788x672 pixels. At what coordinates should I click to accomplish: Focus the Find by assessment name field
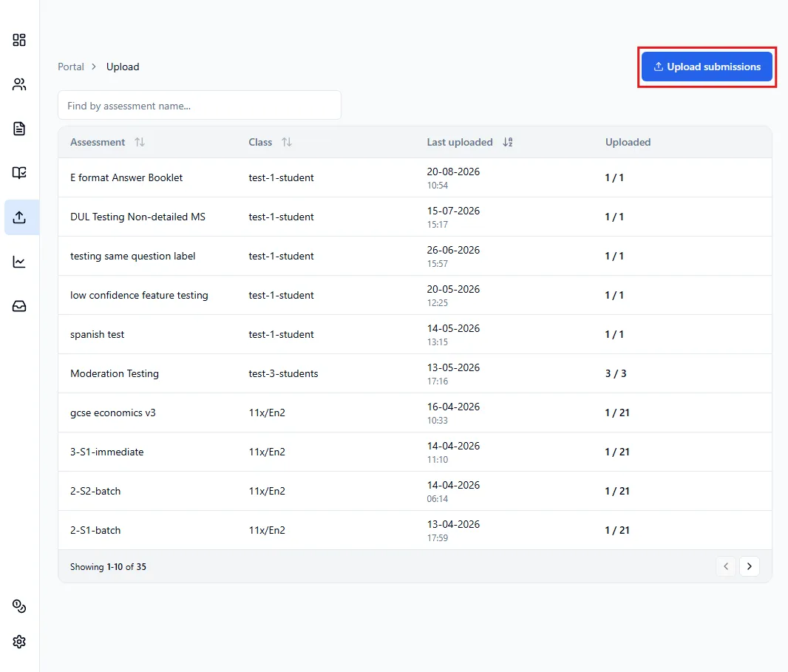tap(200, 106)
